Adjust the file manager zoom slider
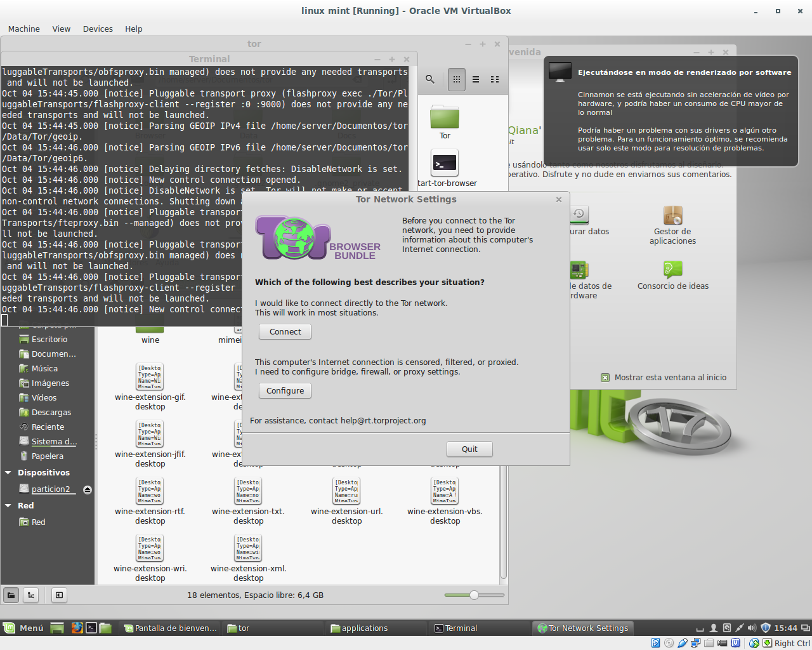Viewport: 812px width, 650px height. [474, 595]
